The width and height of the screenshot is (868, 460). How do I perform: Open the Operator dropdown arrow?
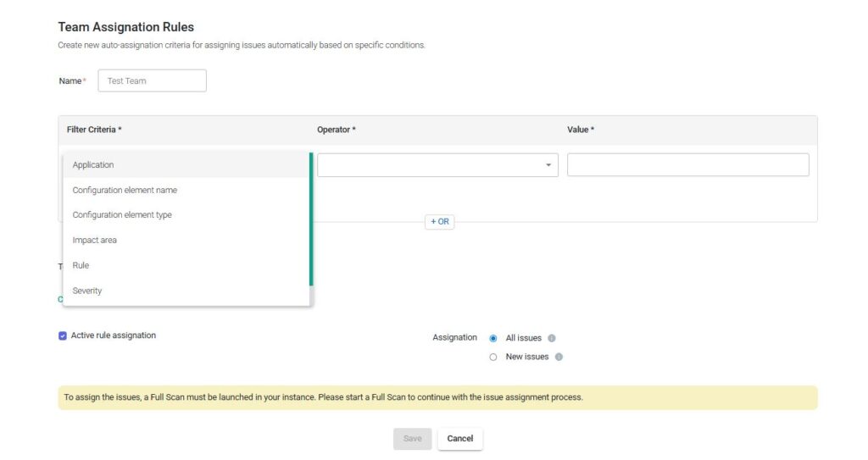point(548,165)
